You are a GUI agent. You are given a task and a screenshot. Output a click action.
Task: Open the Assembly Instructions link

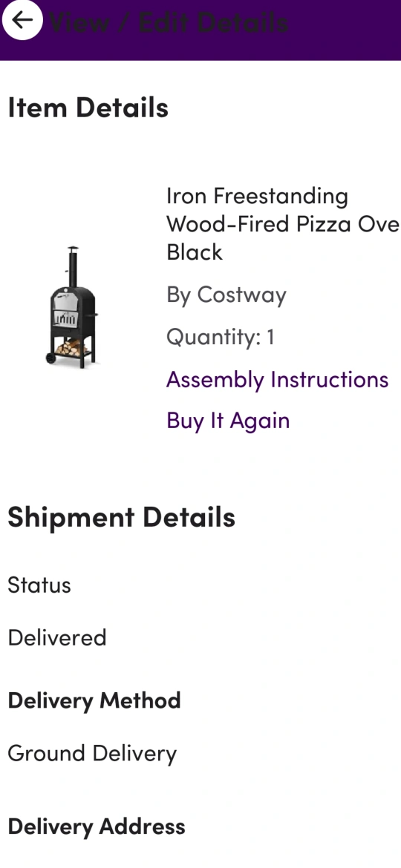click(x=277, y=380)
